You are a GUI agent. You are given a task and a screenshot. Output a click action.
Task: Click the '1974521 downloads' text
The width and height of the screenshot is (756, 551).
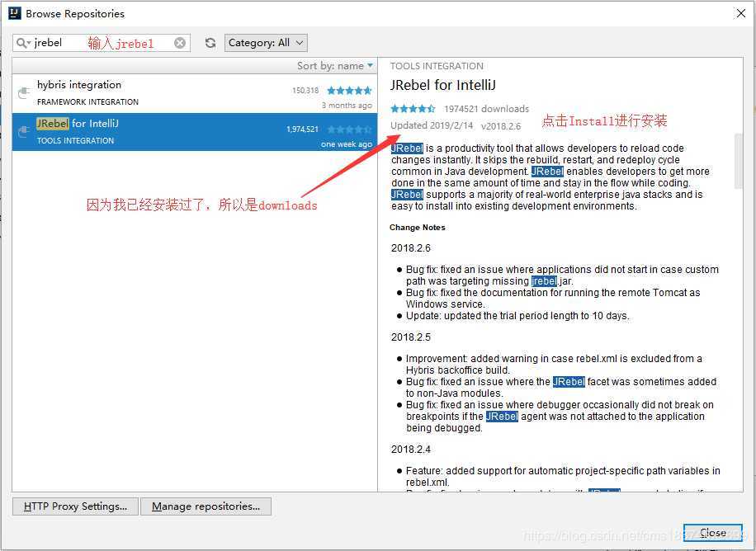[x=486, y=109]
